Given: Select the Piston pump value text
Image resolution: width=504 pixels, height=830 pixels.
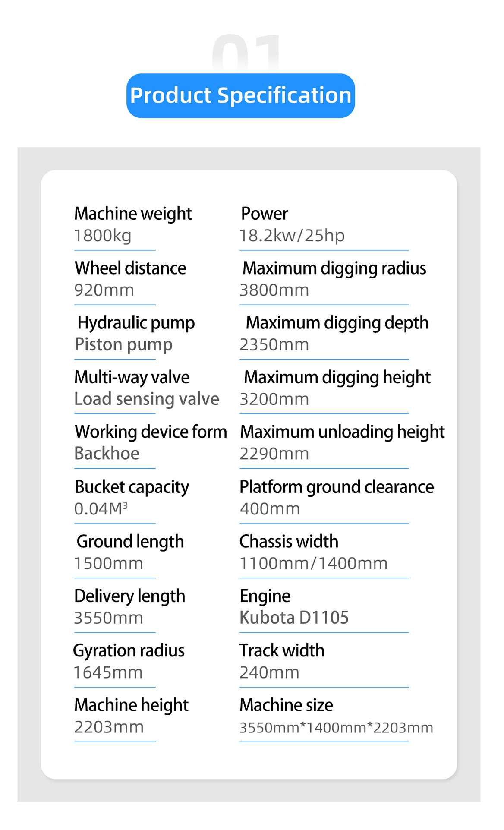Looking at the screenshot, I should tap(123, 344).
